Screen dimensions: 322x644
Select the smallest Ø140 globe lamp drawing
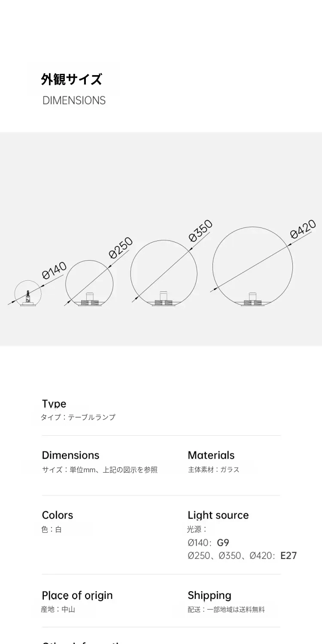click(x=28, y=294)
